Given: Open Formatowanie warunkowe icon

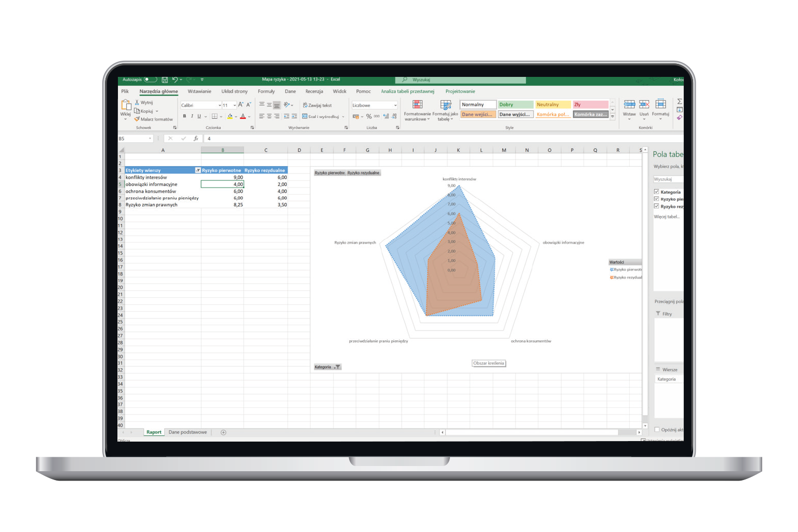Looking at the screenshot, I should pyautogui.click(x=417, y=105).
